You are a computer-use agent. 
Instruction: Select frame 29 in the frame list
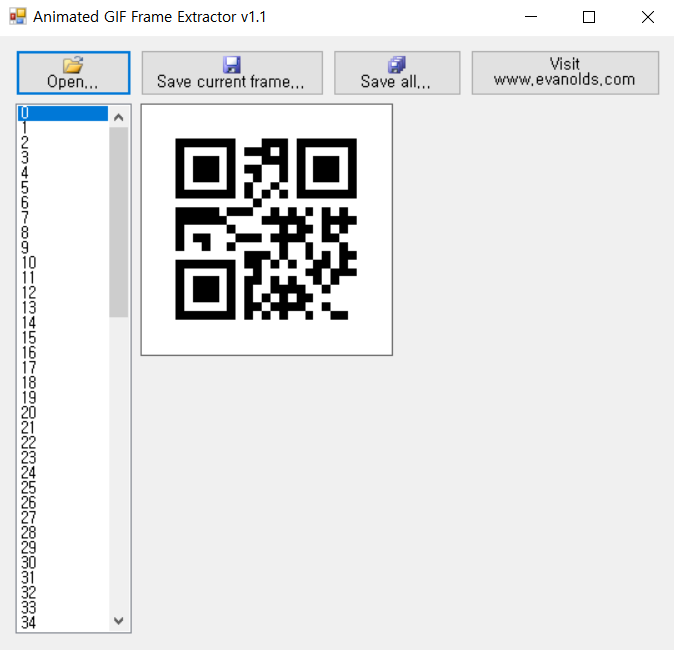(x=63, y=548)
